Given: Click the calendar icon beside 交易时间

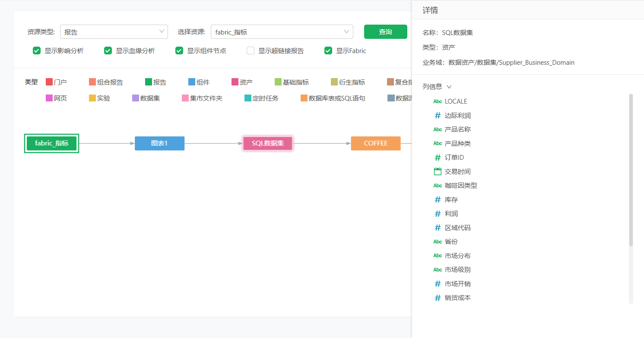Looking at the screenshot, I should pos(438,171).
